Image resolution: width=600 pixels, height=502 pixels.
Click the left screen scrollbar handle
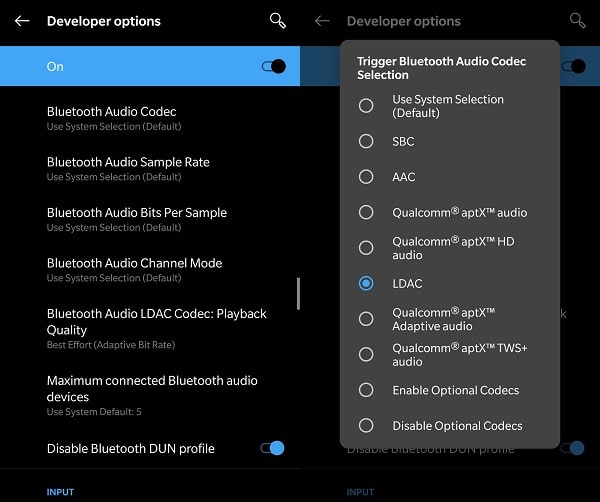[298, 293]
